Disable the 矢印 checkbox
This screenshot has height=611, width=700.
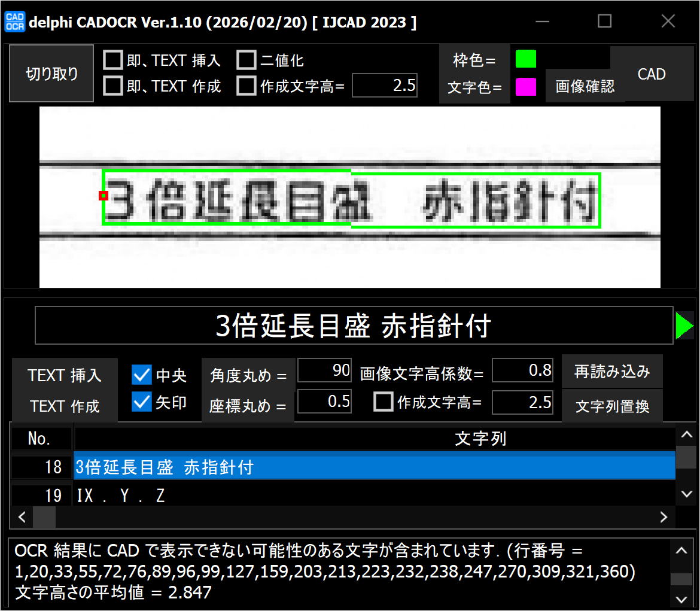[x=142, y=402]
